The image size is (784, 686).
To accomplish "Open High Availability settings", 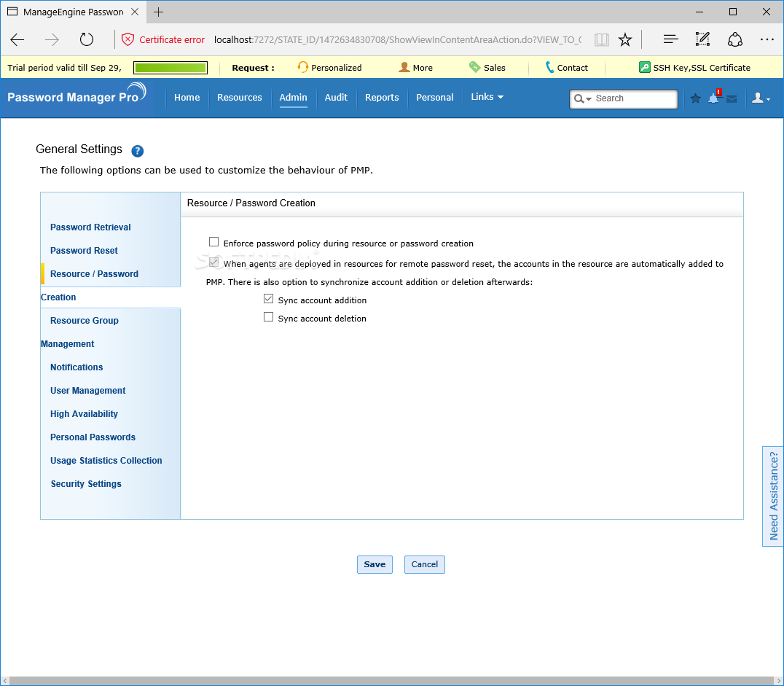I will (x=84, y=414).
